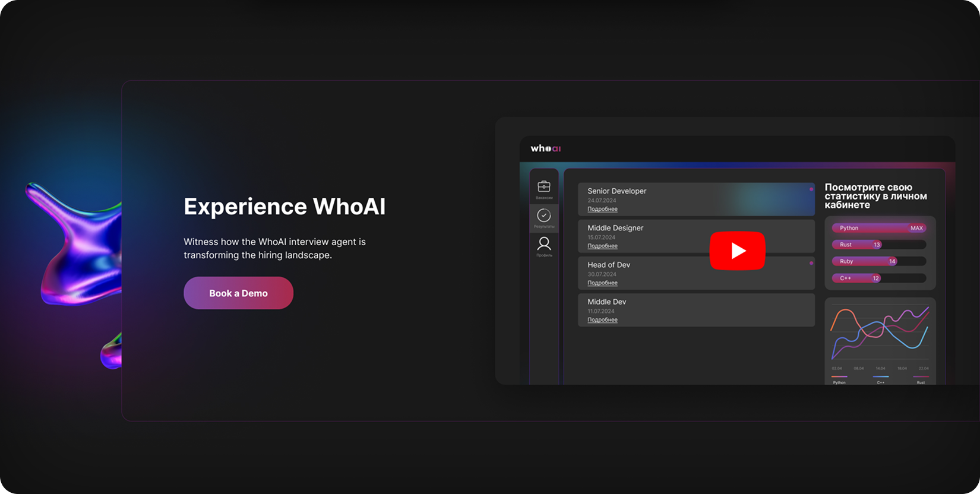This screenshot has width=980, height=494.
Task: Click the date 24.07.2024 on Senior Developer
Action: 602,201
